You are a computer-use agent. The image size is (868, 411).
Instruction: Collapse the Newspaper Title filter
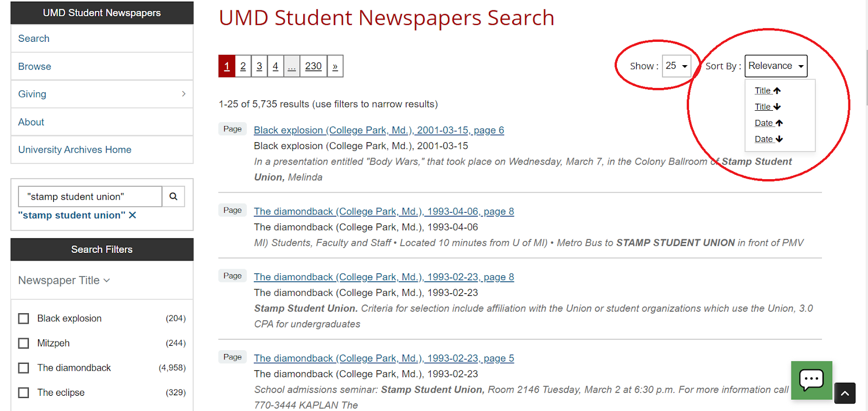click(x=64, y=280)
